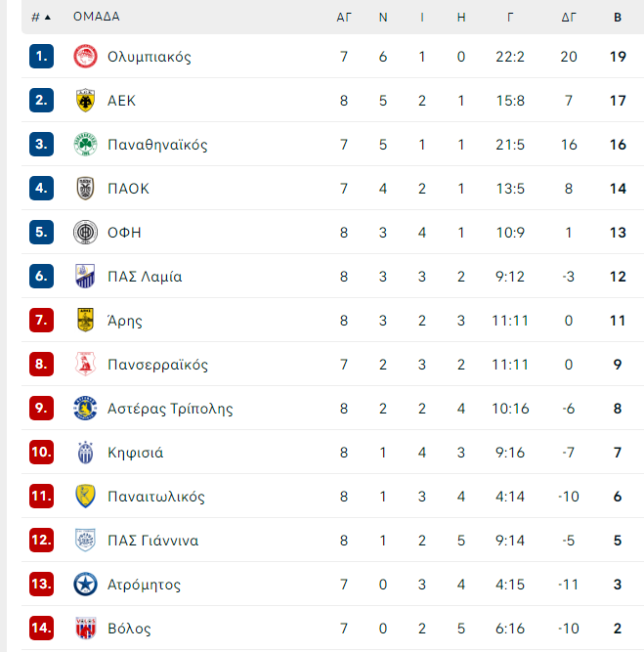Image resolution: width=644 pixels, height=652 pixels.
Task: Select the Άρης yellow badge
Action: 85,321
